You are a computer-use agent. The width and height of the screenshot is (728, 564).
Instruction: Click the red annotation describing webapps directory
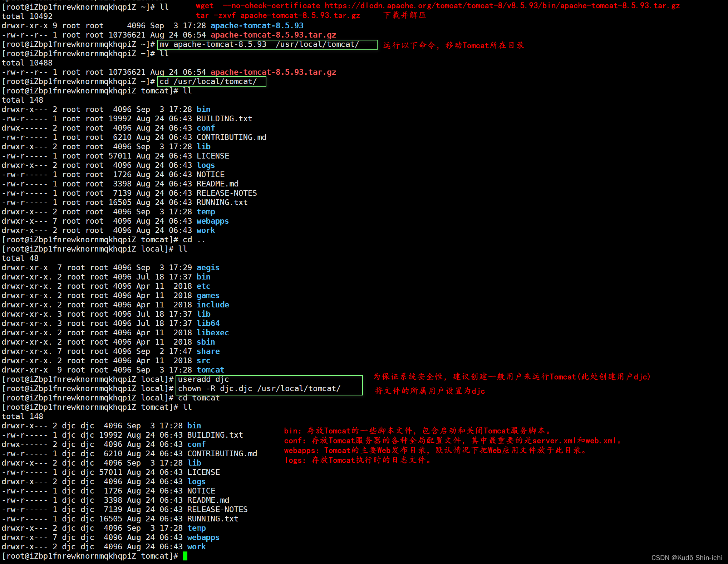[436, 450]
